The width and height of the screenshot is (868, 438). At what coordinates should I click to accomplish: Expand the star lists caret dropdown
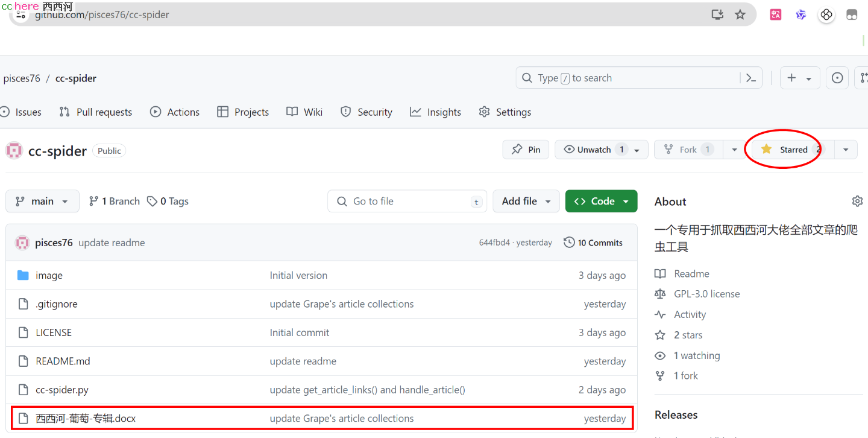point(846,150)
